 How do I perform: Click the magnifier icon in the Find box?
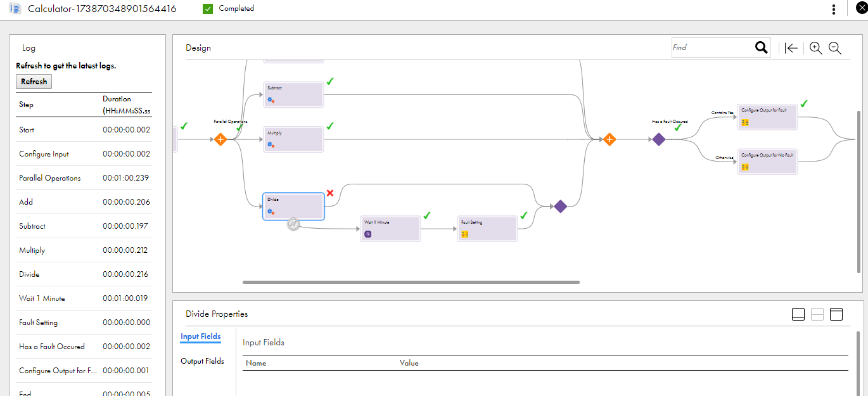pyautogui.click(x=761, y=47)
